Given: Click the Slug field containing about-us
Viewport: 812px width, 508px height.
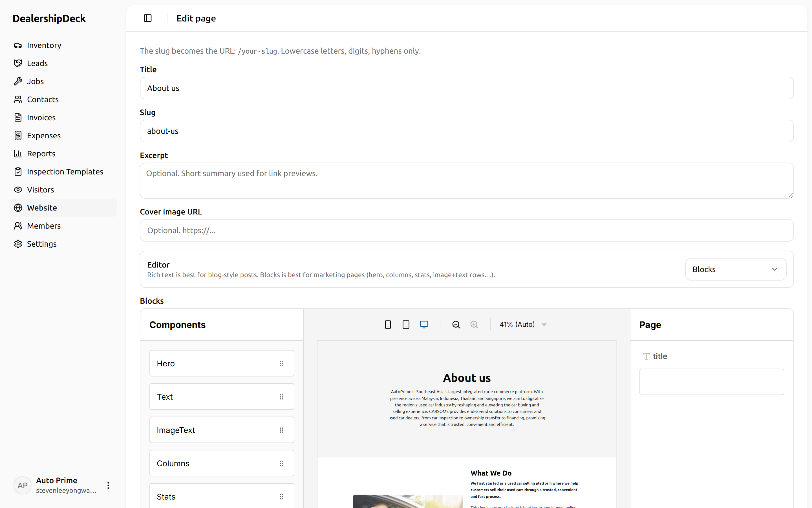Looking at the screenshot, I should click(467, 131).
